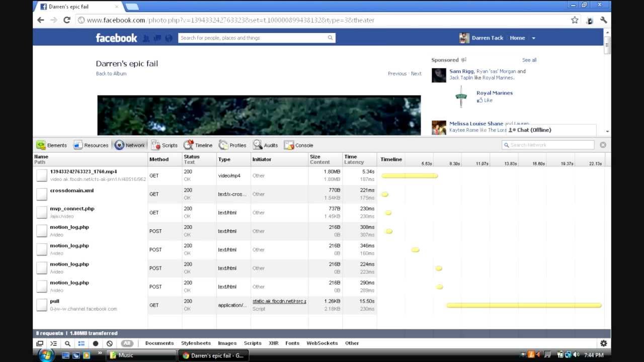The image size is (644, 362).
Task: Clear the network log
Action: tap(110, 343)
